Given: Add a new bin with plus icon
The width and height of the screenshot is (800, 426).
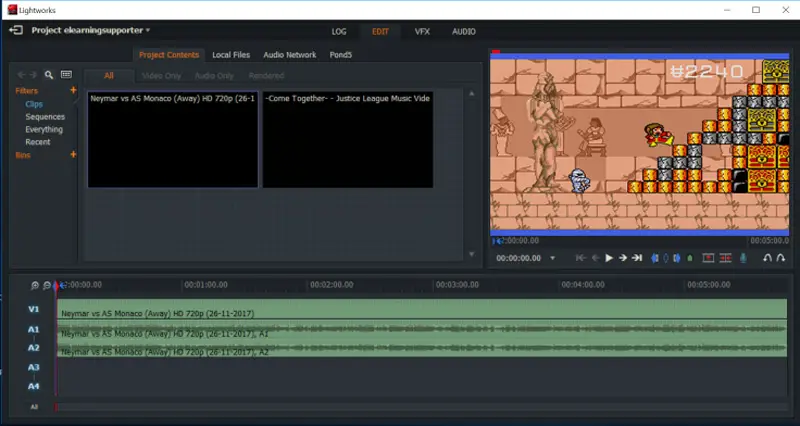Looking at the screenshot, I should point(73,155).
